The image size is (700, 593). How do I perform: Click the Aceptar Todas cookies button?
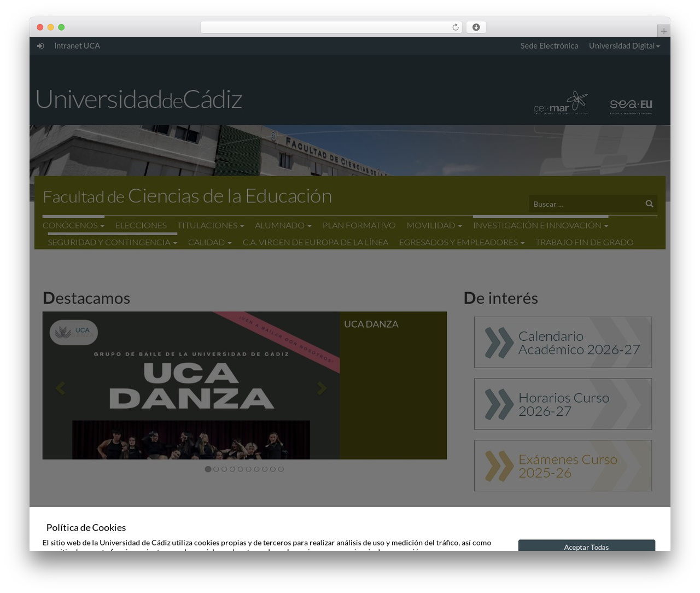click(x=587, y=546)
